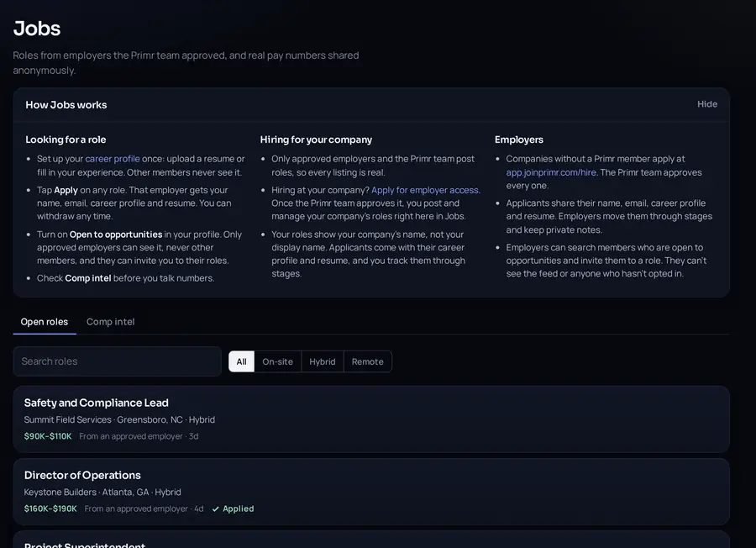
Task: Click the Jobs page title
Action: [37, 29]
